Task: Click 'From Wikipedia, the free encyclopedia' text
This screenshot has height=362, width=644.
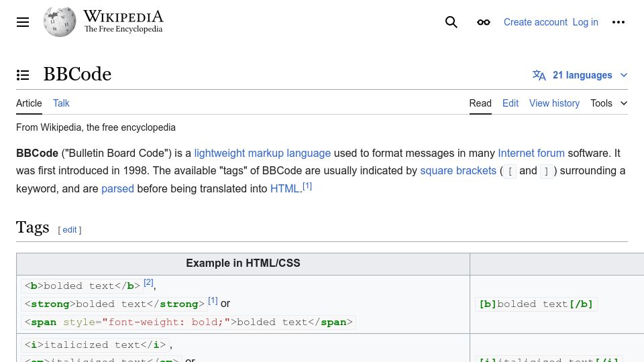Action: (x=96, y=127)
